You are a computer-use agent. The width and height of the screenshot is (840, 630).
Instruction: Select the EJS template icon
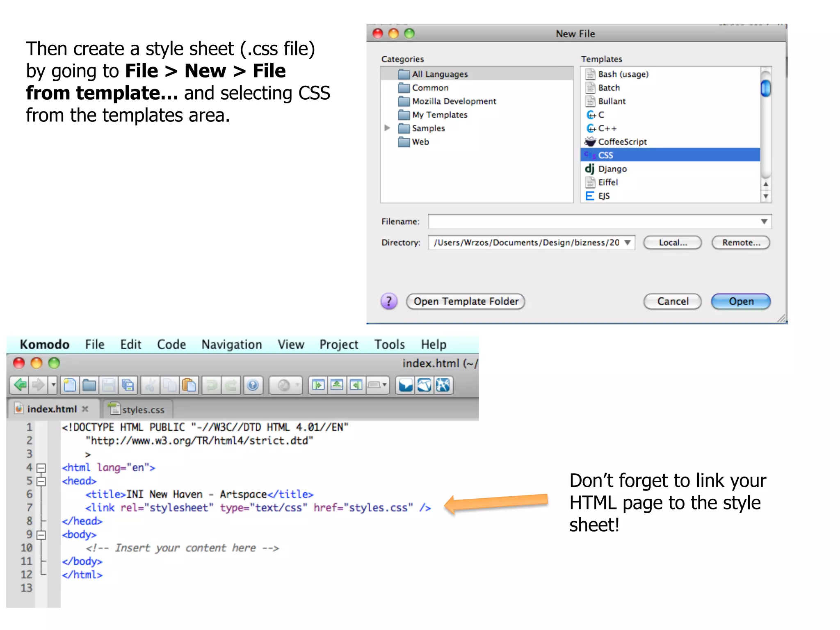(590, 196)
